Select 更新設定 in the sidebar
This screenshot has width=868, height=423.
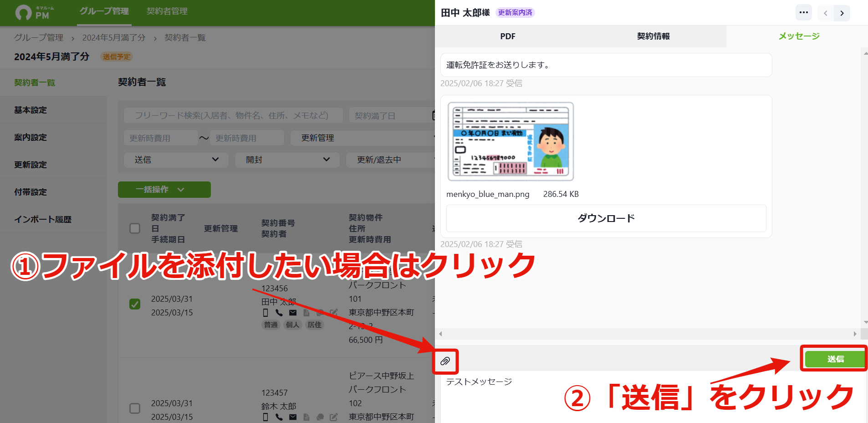click(x=53, y=165)
